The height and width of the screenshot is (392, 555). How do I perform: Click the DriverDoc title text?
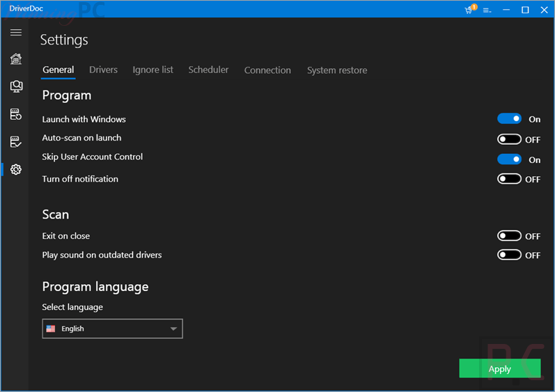coord(26,8)
